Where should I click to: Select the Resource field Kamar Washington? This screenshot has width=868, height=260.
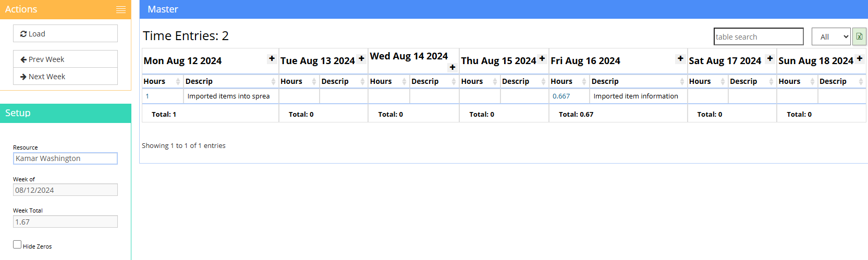pyautogui.click(x=65, y=158)
